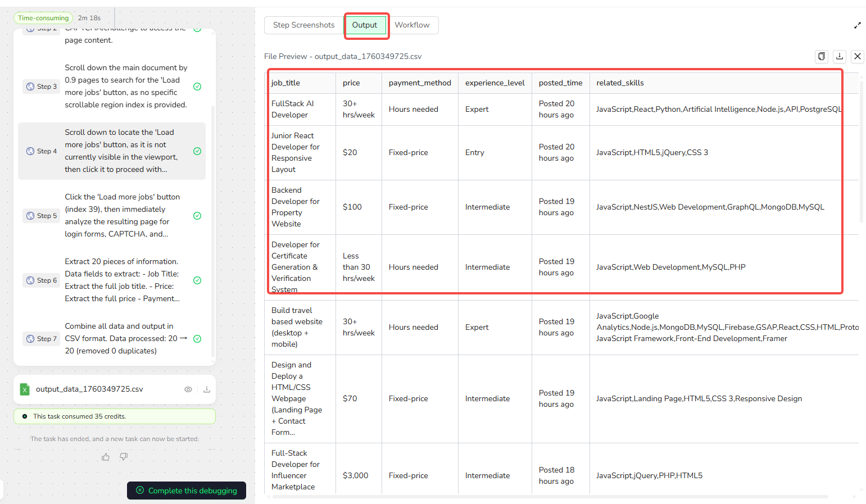Copy the CSV file preview contents
Screen dimensions: 866x504
coord(822,56)
